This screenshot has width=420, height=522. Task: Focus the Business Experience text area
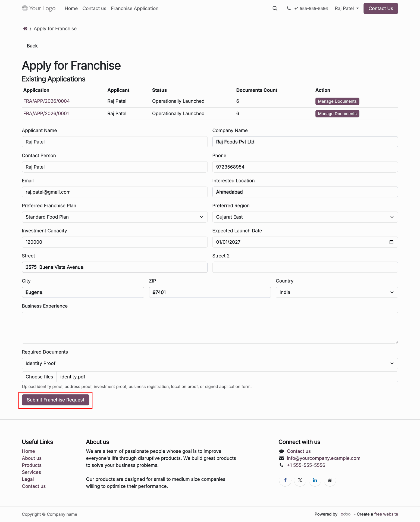click(x=210, y=328)
